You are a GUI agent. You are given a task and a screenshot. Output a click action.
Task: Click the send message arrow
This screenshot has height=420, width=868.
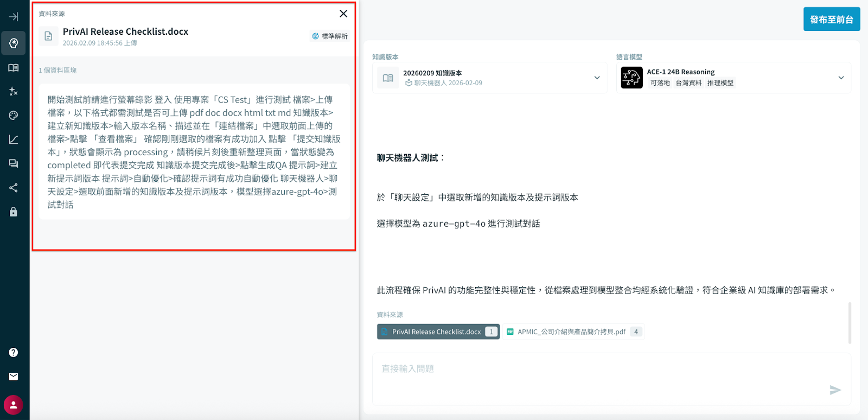tap(835, 390)
